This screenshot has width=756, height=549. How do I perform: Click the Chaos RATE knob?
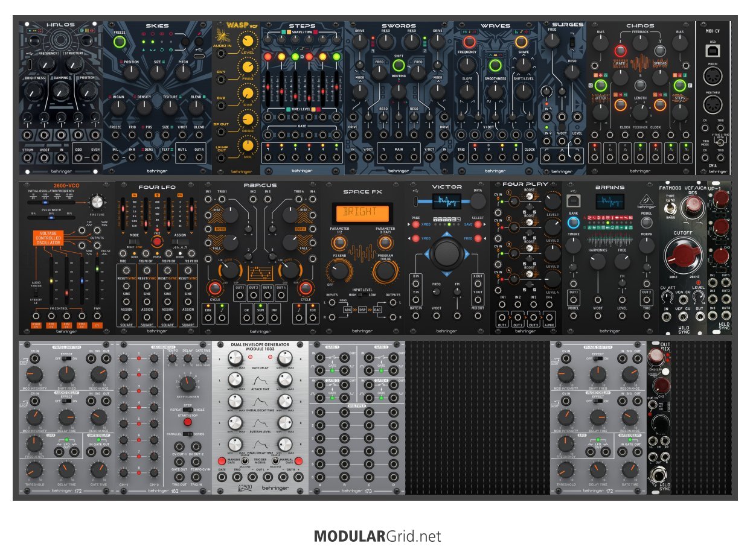coord(620,77)
